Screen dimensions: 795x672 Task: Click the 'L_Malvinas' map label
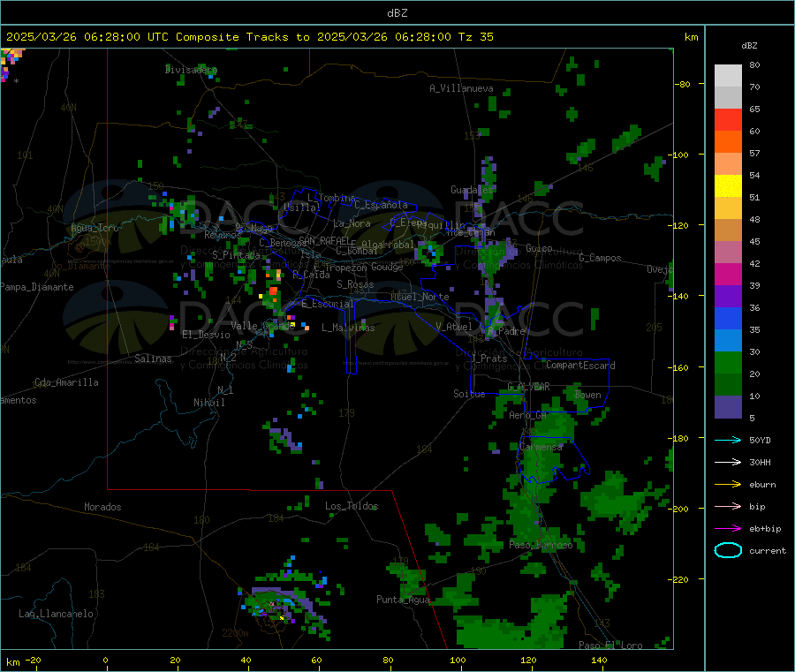click(348, 328)
